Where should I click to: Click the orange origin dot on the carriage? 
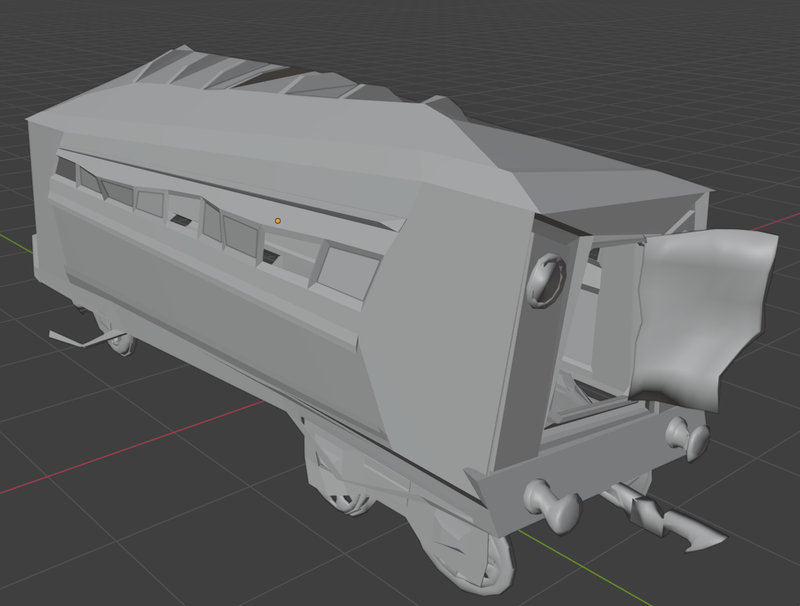tap(278, 219)
